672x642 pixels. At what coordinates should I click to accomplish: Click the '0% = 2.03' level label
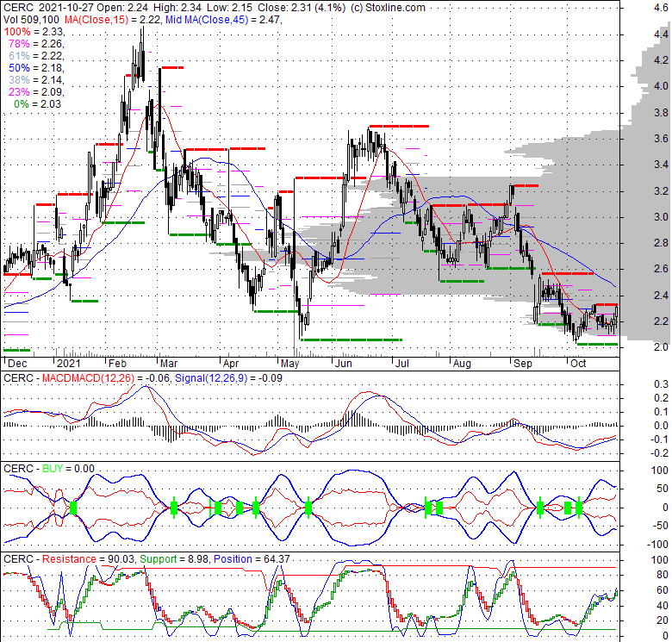(x=38, y=104)
